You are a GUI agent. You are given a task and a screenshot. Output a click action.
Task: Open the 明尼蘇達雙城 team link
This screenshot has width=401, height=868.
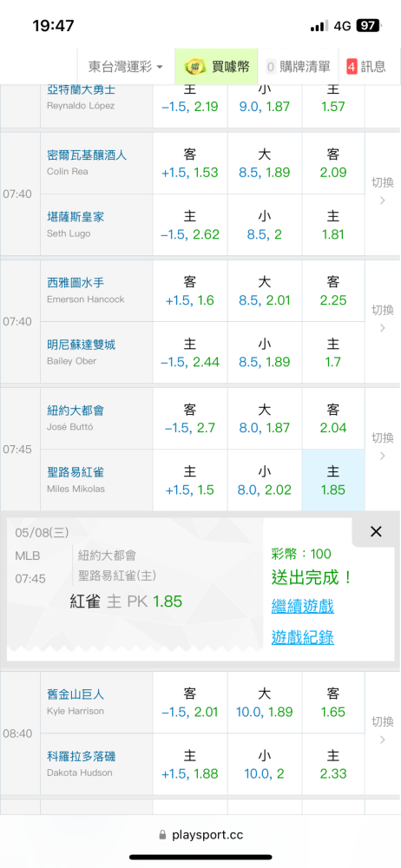(x=82, y=345)
